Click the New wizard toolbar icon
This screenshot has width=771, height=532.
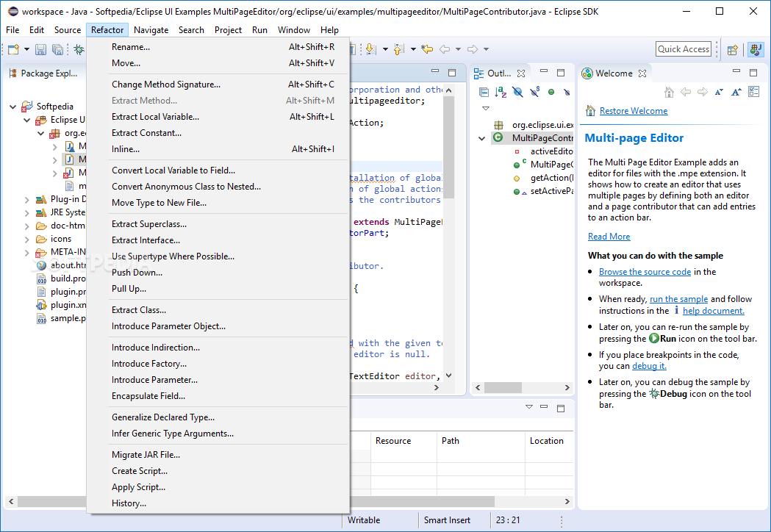pyautogui.click(x=13, y=49)
